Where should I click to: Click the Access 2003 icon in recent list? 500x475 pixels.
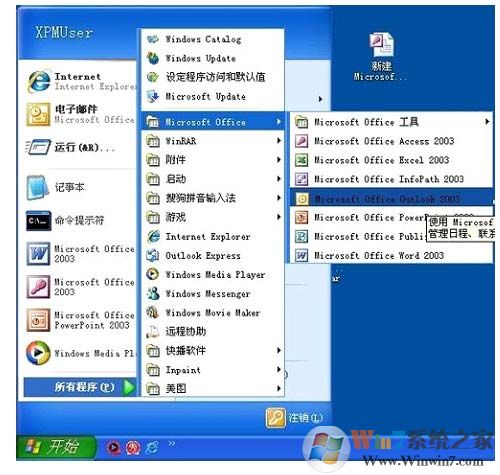[38, 287]
